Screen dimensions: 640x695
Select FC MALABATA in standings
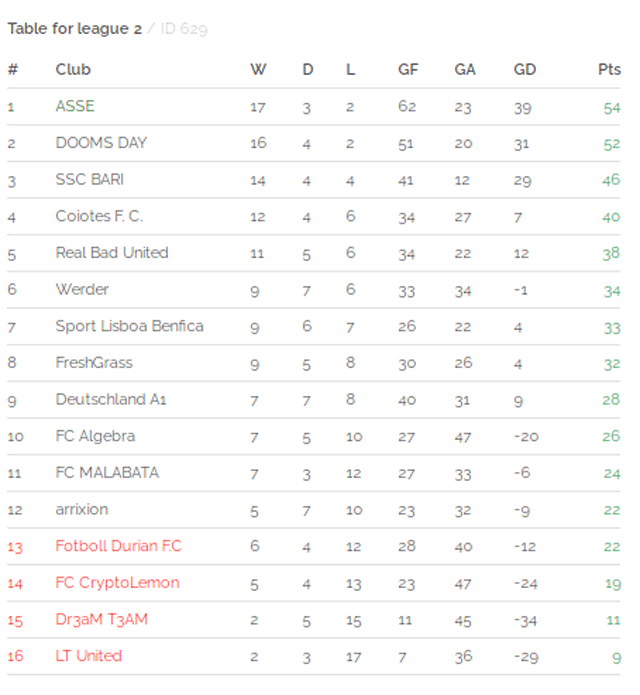click(x=107, y=473)
